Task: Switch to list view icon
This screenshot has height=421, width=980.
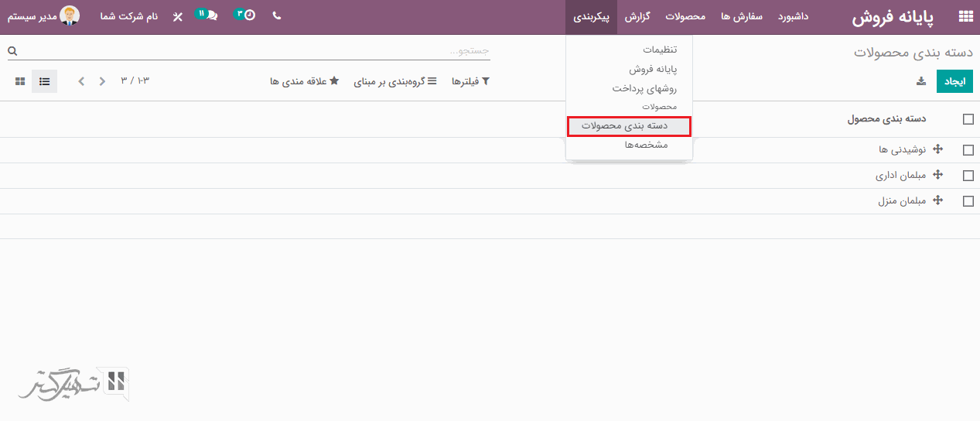Action: pyautogui.click(x=44, y=81)
